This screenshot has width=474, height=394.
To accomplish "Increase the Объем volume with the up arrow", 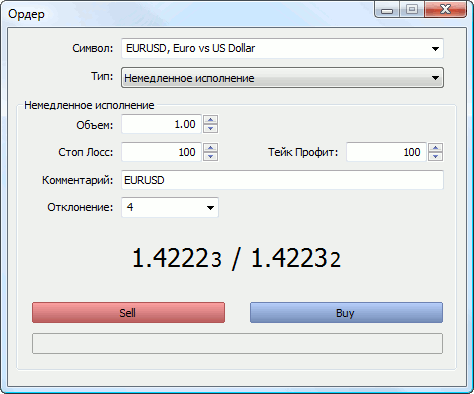I will 210,120.
